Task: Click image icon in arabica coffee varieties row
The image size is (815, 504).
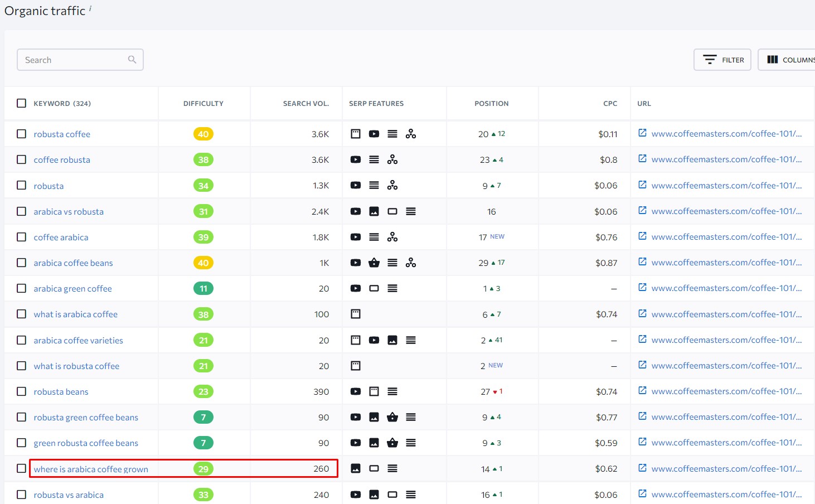Action: 392,340
